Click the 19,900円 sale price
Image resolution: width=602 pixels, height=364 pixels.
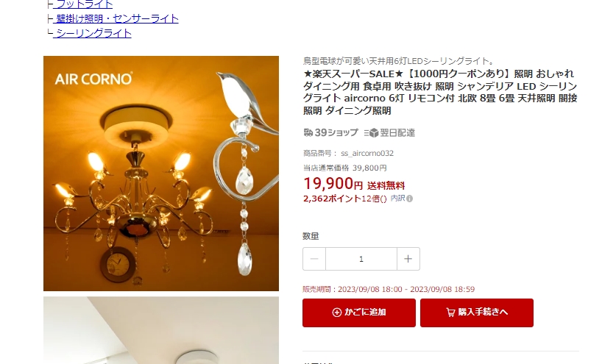coord(333,184)
